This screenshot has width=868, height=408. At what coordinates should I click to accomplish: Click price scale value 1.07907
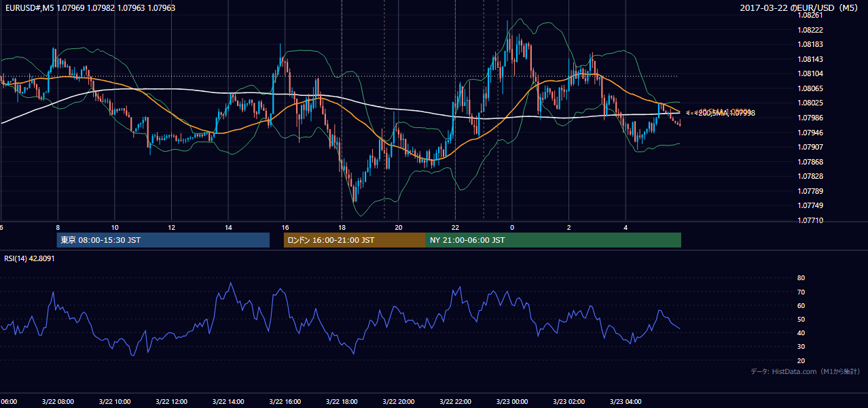[x=810, y=147]
